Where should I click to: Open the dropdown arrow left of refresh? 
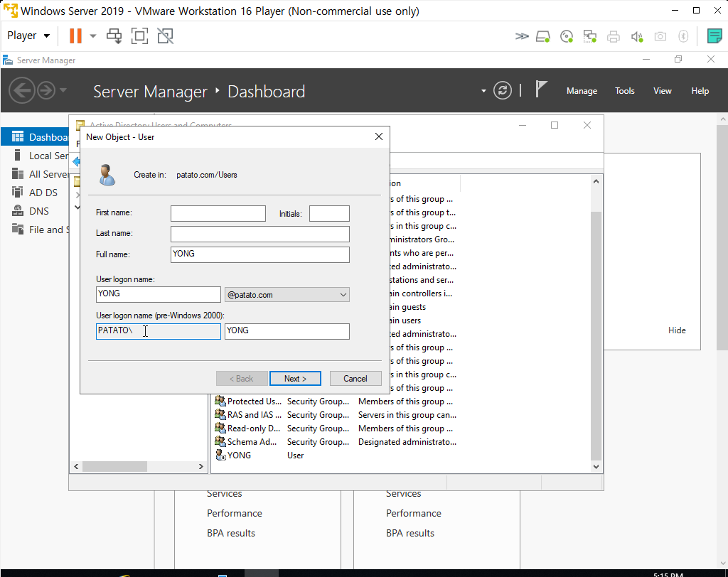click(x=483, y=91)
